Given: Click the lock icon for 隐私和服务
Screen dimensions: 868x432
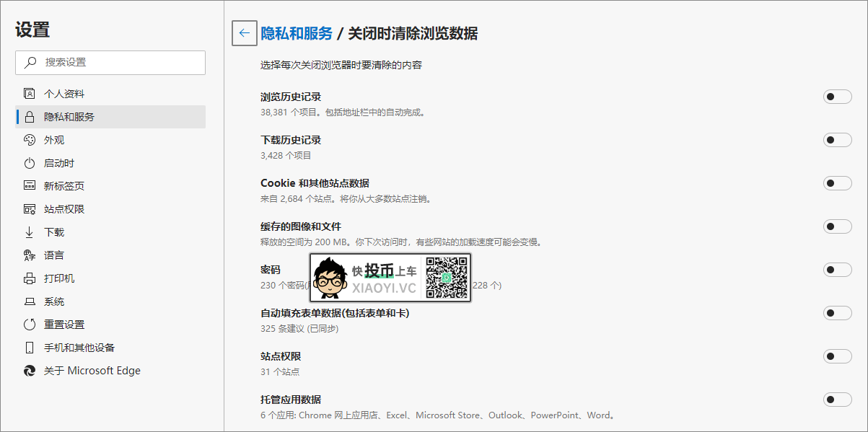Looking at the screenshot, I should pyautogui.click(x=30, y=117).
